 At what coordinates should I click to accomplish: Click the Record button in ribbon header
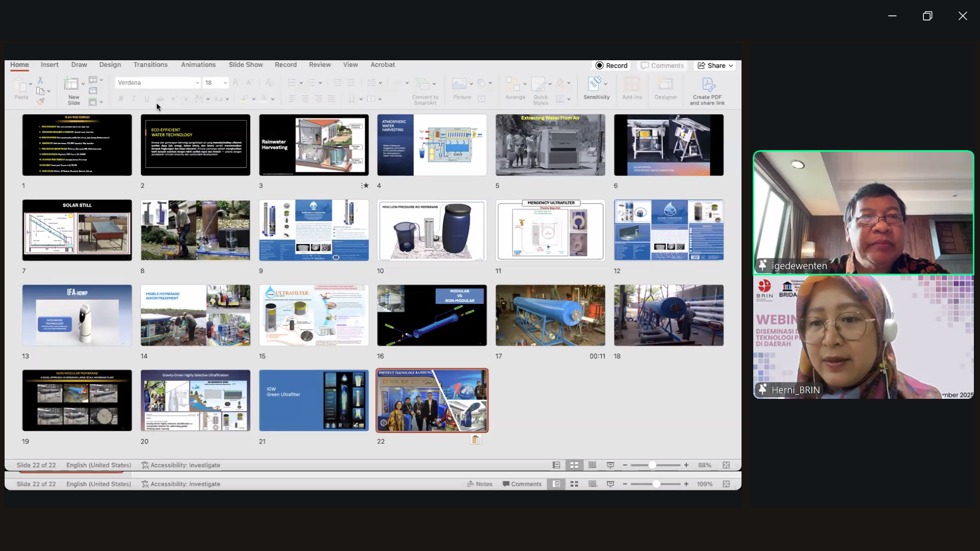coord(612,65)
